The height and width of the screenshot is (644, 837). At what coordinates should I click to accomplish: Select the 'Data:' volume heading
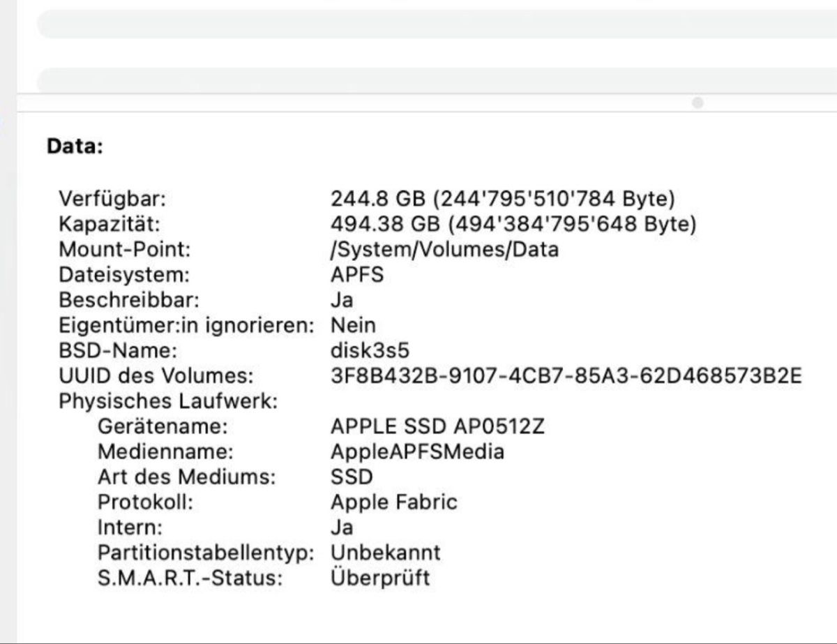click(75, 147)
